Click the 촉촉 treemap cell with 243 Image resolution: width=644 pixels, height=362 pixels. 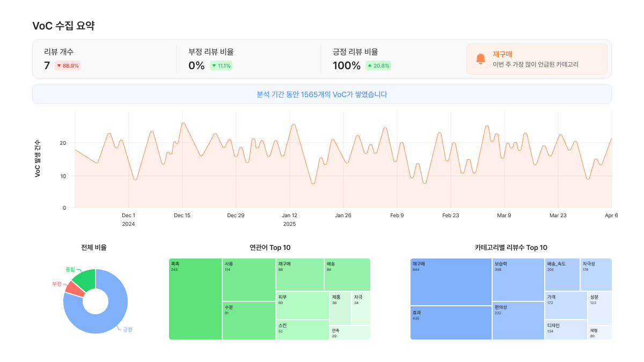(x=195, y=299)
